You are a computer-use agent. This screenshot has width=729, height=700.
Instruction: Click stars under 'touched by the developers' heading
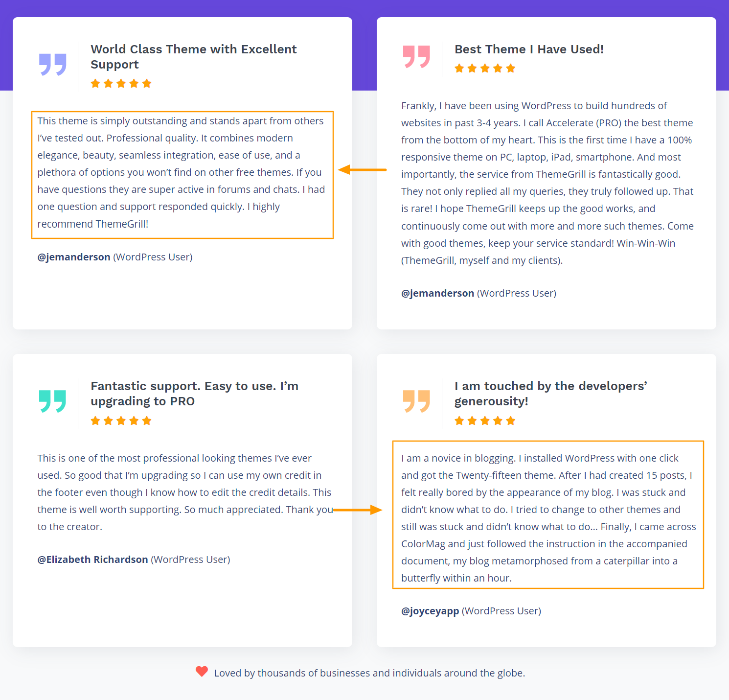click(x=485, y=421)
